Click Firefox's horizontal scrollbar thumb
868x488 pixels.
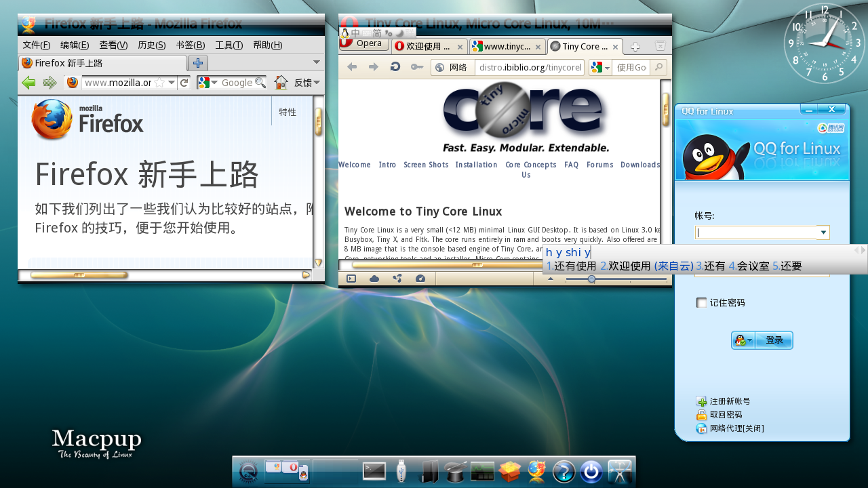coord(79,275)
